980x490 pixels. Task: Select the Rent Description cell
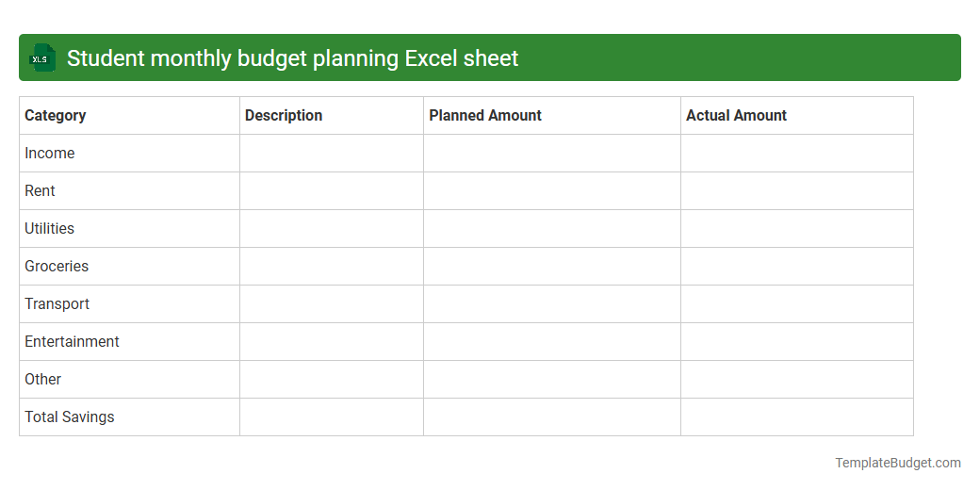pyautogui.click(x=332, y=191)
